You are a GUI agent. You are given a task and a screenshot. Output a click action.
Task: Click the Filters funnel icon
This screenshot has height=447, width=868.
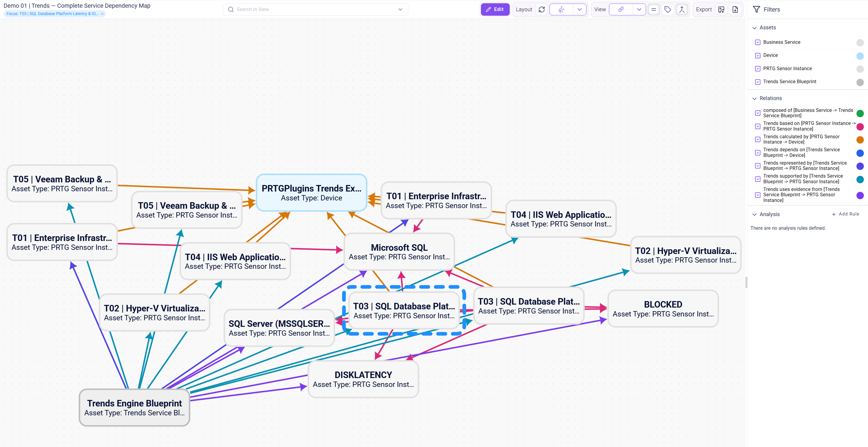pyautogui.click(x=757, y=9)
